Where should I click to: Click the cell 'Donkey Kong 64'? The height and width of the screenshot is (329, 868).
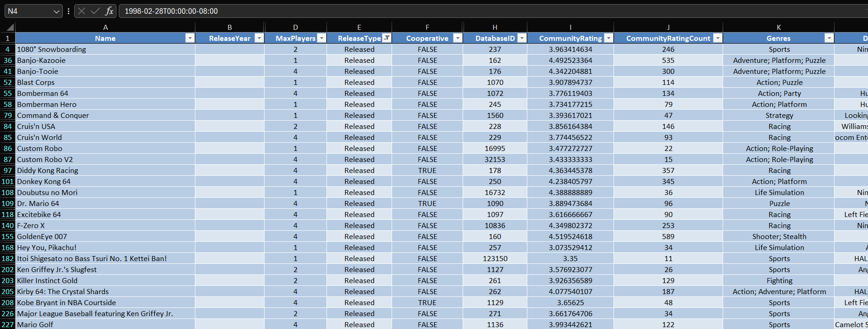(x=105, y=181)
